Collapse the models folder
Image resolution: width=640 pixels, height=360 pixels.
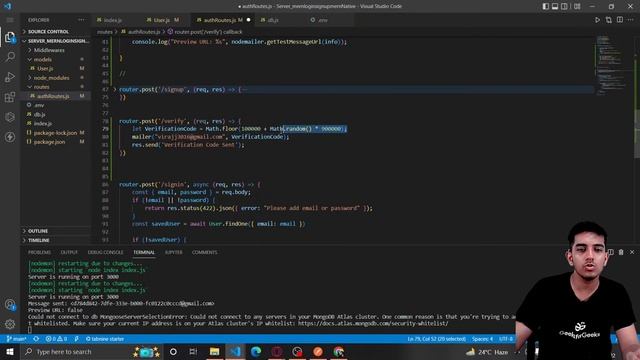pos(42,59)
